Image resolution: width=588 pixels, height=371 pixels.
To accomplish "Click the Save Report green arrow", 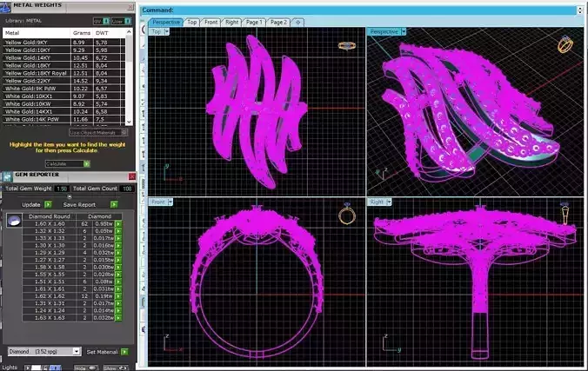I will [114, 204].
